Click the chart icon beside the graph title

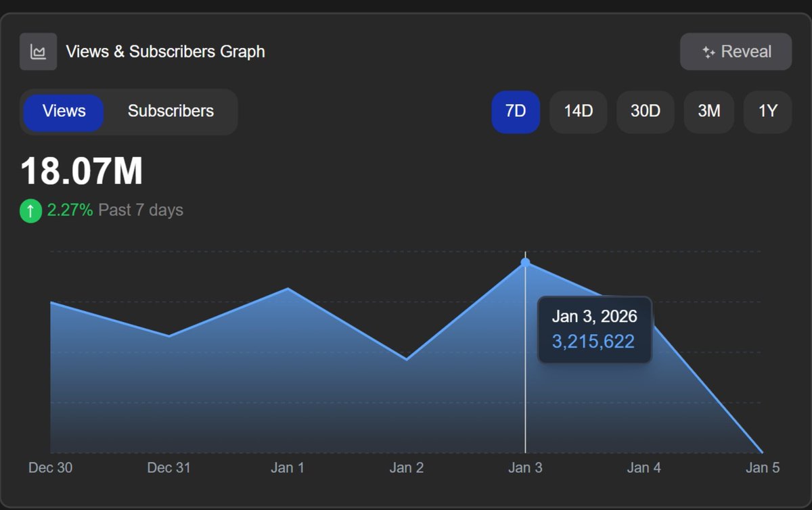pos(39,51)
